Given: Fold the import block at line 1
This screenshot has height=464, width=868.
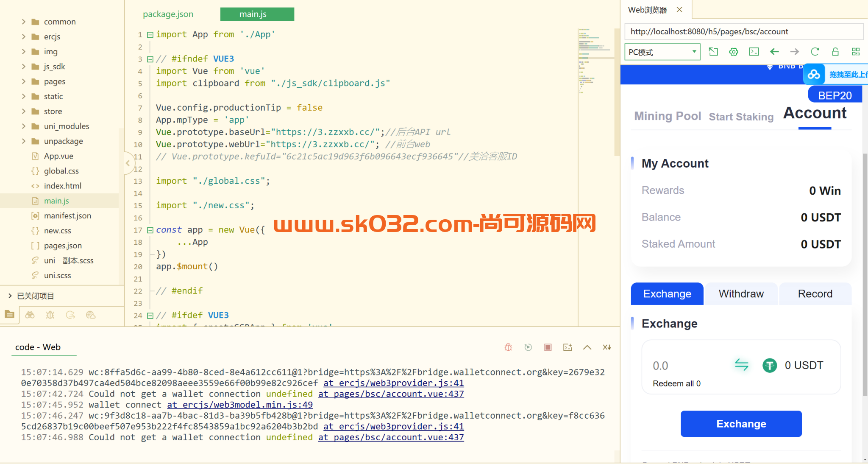Looking at the screenshot, I should (150, 35).
